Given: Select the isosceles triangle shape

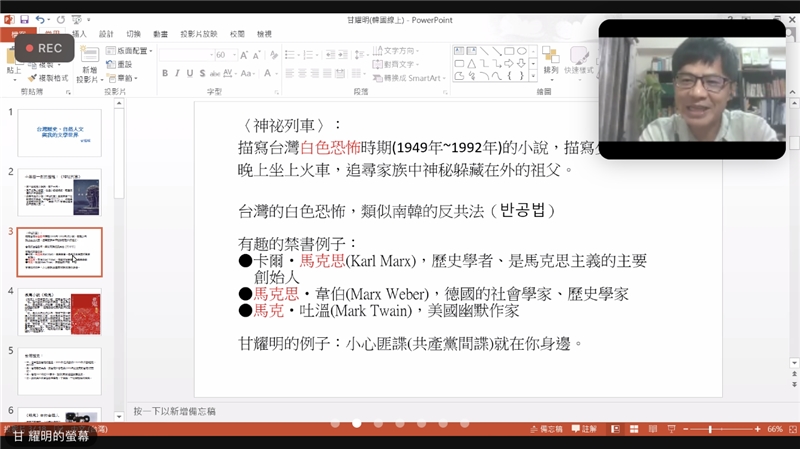Looking at the screenshot, I should coord(471,63).
